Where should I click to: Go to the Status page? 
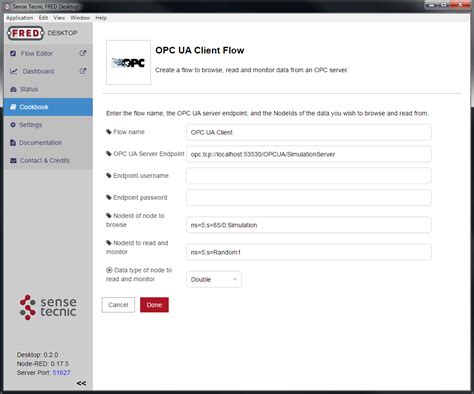(48, 89)
